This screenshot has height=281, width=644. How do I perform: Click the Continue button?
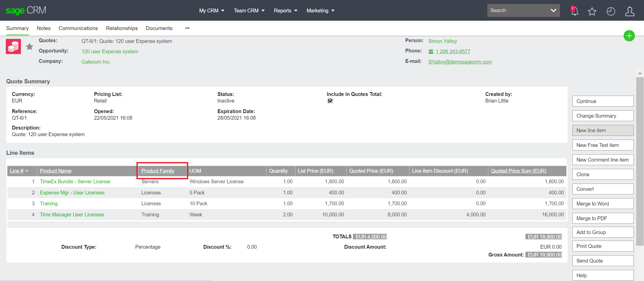tap(603, 101)
